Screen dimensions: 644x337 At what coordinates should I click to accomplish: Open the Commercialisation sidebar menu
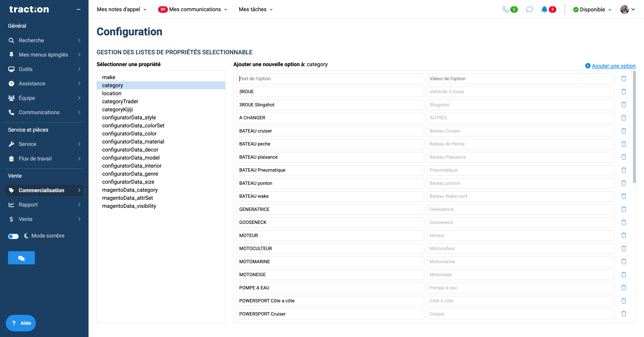[44, 190]
